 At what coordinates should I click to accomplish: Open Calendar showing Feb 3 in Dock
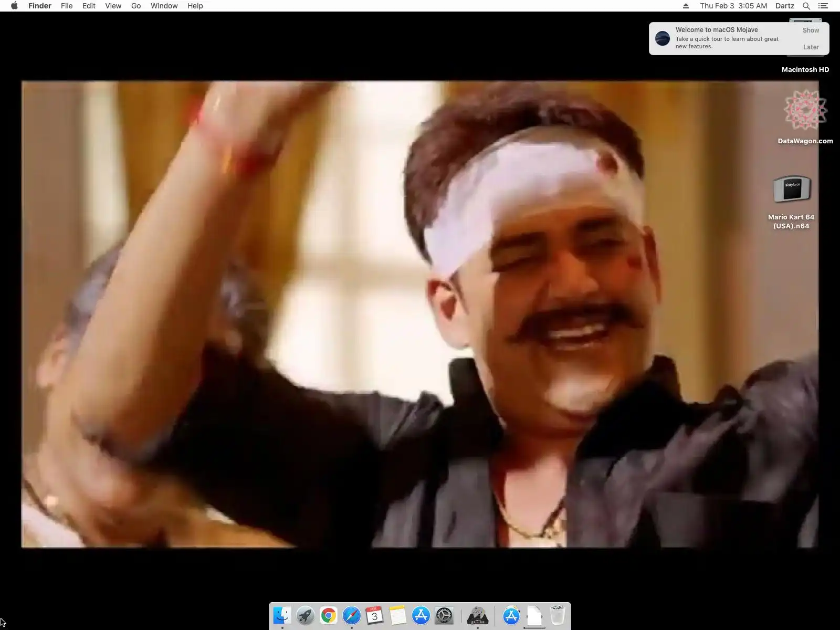tap(374, 615)
